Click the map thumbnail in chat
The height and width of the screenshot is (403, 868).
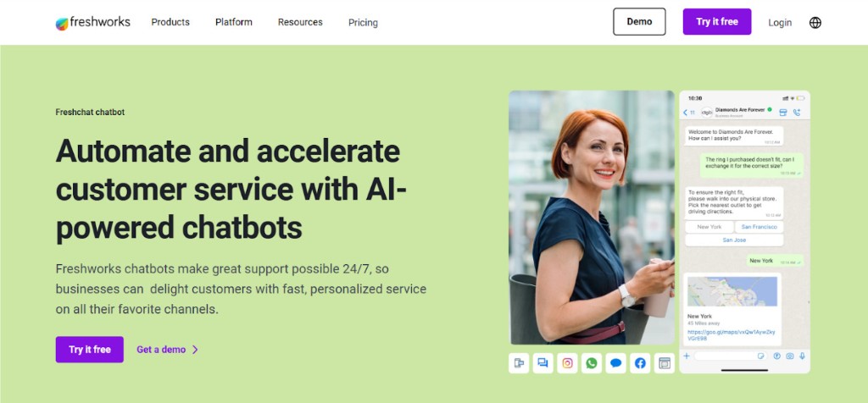[x=732, y=292]
